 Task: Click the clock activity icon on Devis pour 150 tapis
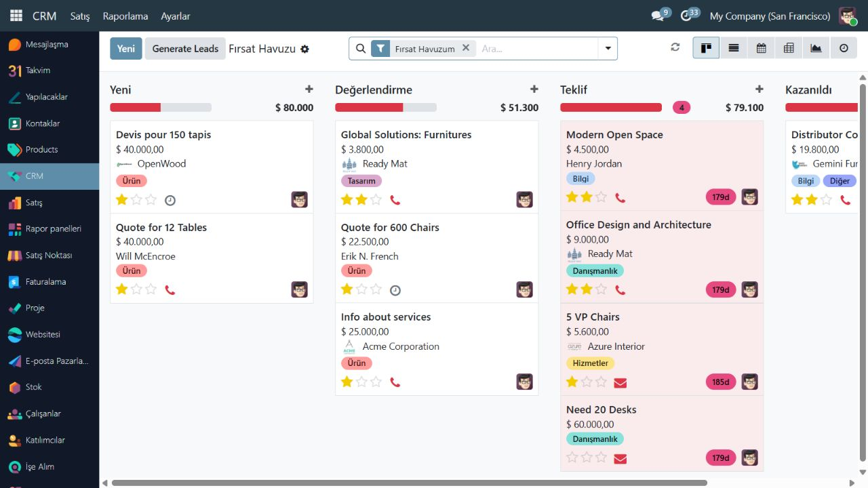170,201
